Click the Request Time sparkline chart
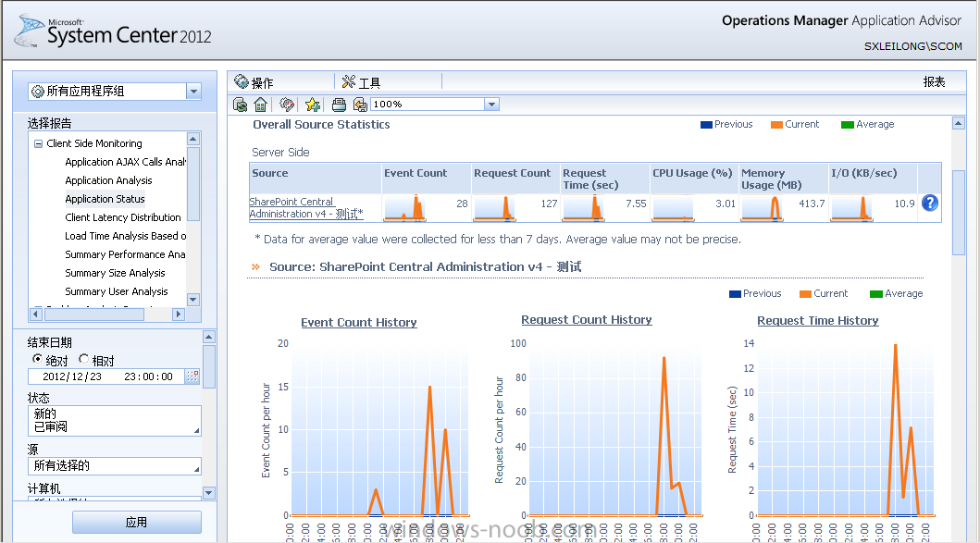 point(583,208)
